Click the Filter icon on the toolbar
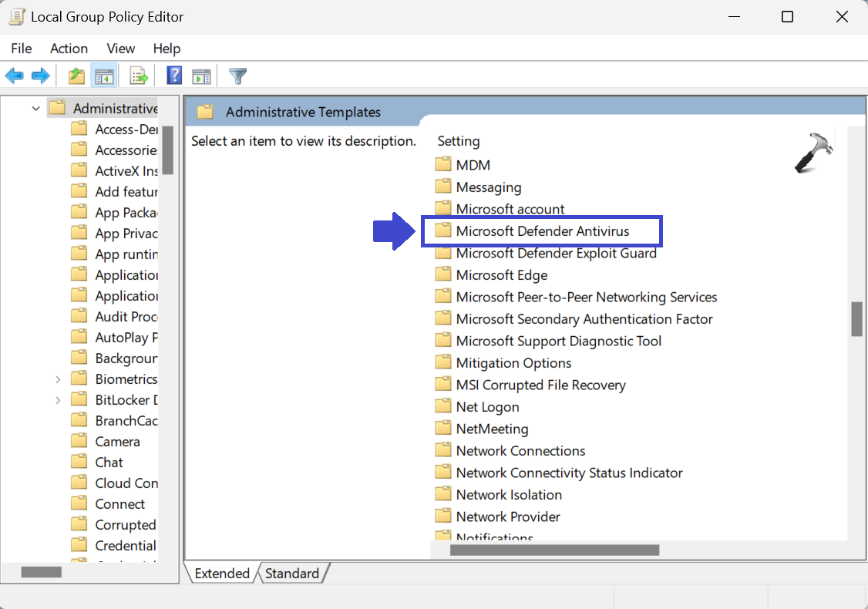The image size is (868, 609). 237,75
